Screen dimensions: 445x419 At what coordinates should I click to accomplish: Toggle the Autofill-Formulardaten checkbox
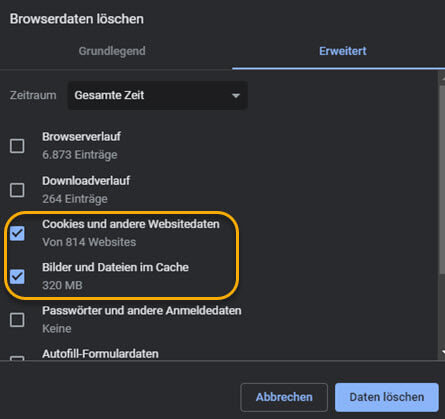[17, 358]
